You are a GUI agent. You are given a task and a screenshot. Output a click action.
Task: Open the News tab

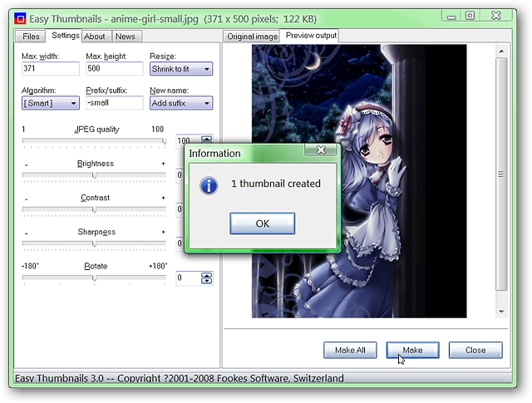(x=126, y=37)
